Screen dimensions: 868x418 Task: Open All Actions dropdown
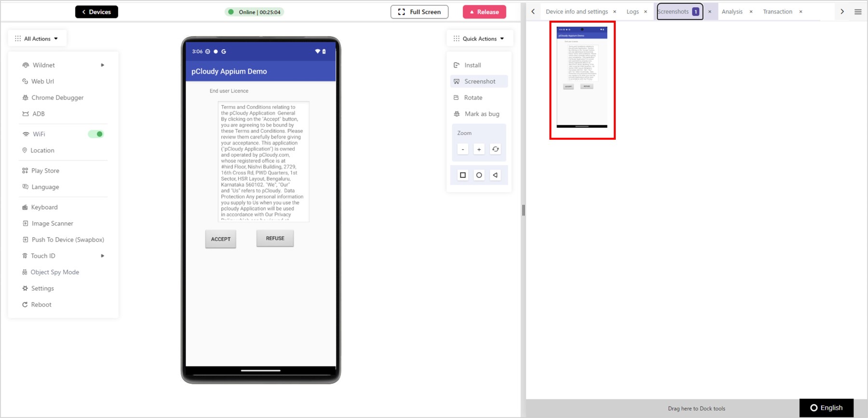(37, 39)
